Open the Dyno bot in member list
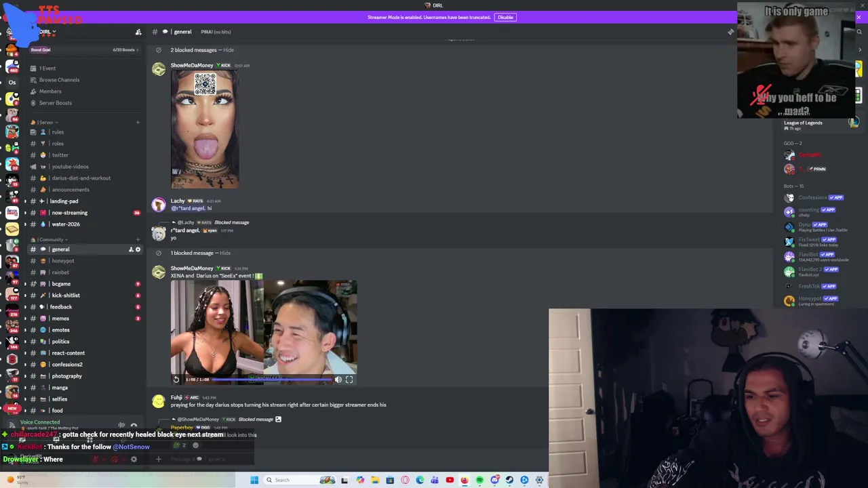This screenshot has width=868, height=488. coord(817,227)
